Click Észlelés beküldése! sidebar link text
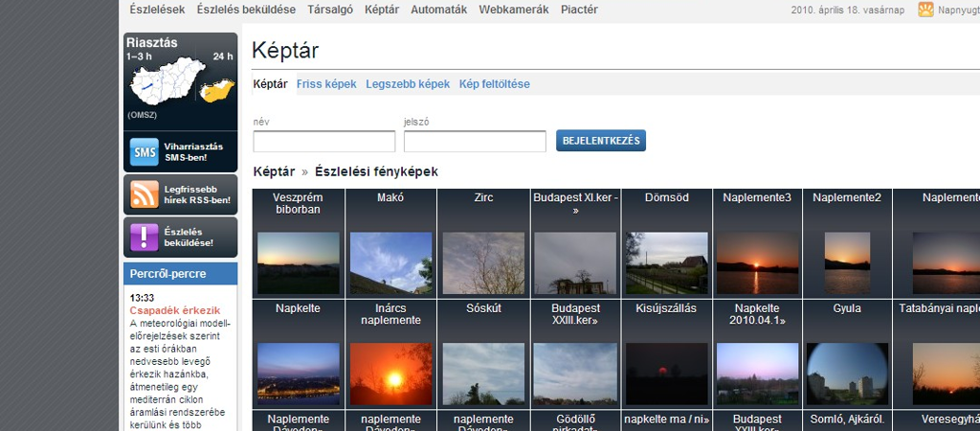The width and height of the screenshot is (980, 431). coord(189,238)
